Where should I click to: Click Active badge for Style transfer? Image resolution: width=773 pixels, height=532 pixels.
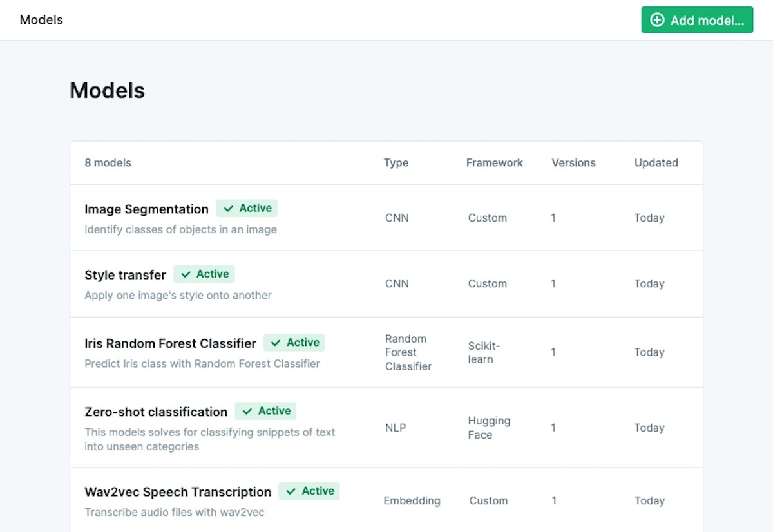pos(204,274)
